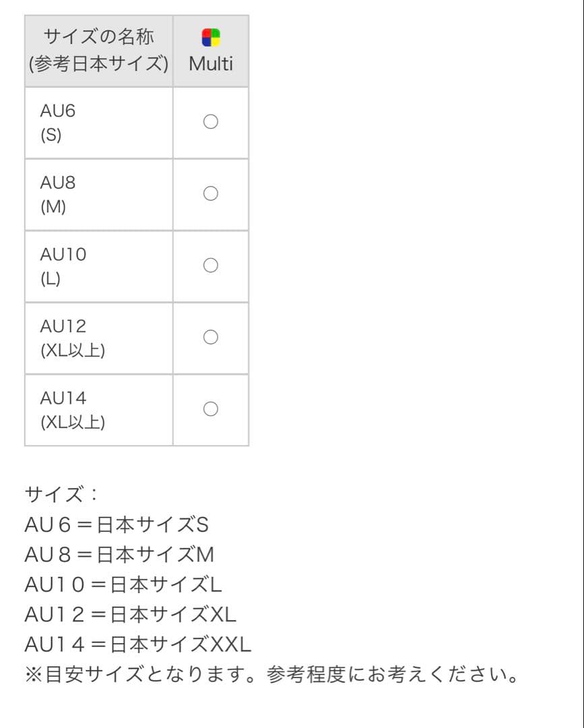The width and height of the screenshot is (584, 728).
Task: Click the AU8 (M) size name cell
Action: (98, 194)
